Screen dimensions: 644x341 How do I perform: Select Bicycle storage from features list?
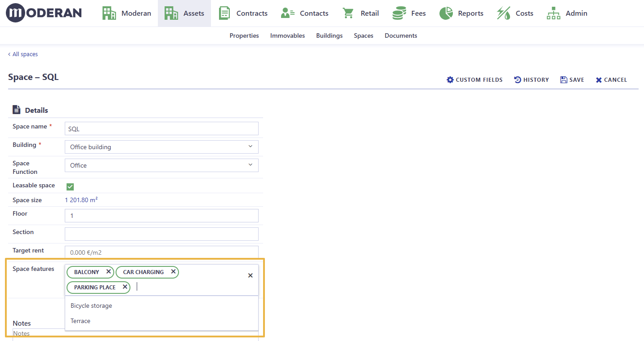pos(91,306)
